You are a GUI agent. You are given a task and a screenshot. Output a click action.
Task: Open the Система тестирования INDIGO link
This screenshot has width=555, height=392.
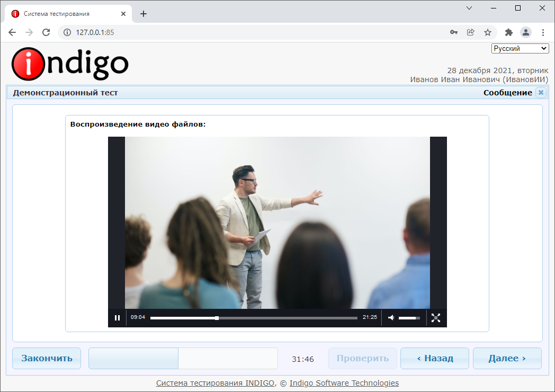(215, 383)
